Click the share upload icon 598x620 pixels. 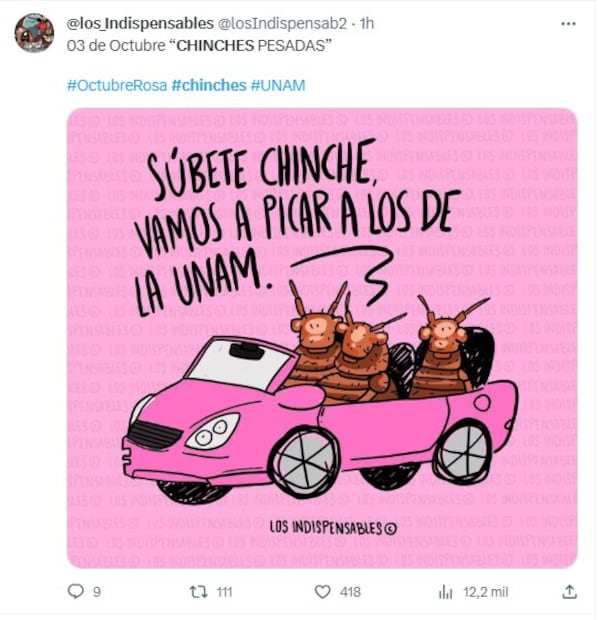pyautogui.click(x=569, y=592)
